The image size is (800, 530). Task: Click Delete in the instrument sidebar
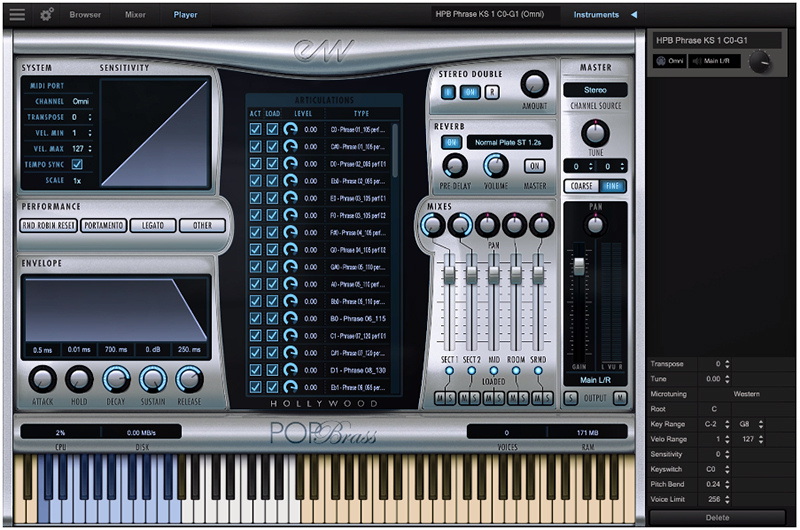coord(717,517)
